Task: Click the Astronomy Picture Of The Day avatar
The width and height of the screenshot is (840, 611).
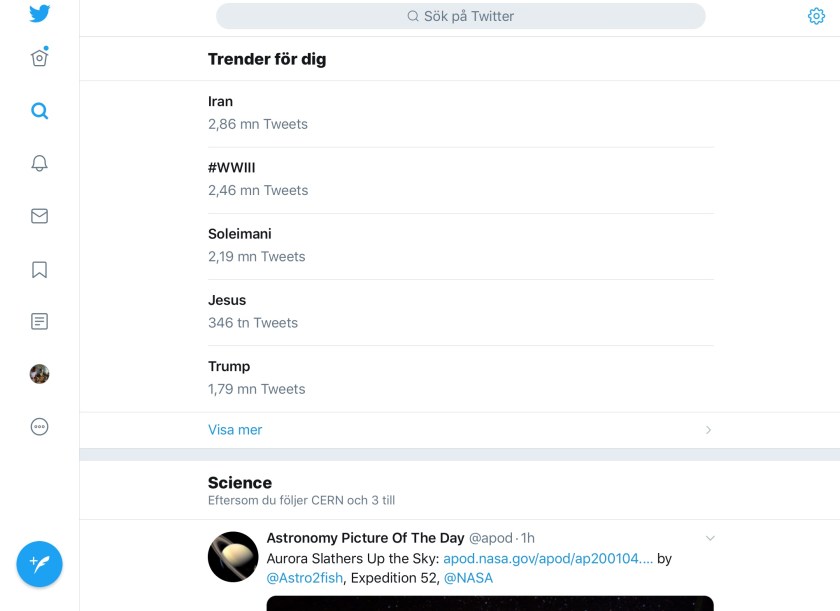Action: point(233,557)
